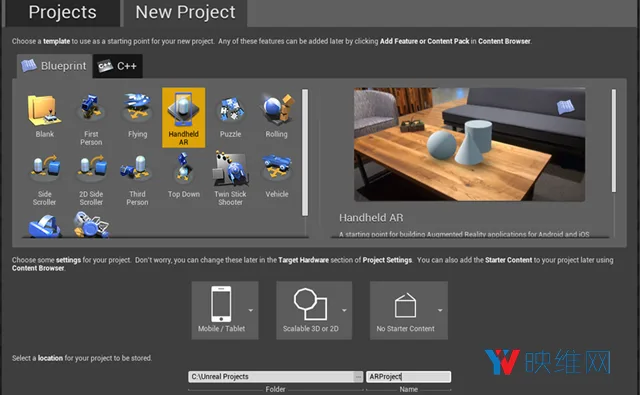Click the No Starter Content box icon
Image resolution: width=640 pixels, height=395 pixels.
coord(405,305)
